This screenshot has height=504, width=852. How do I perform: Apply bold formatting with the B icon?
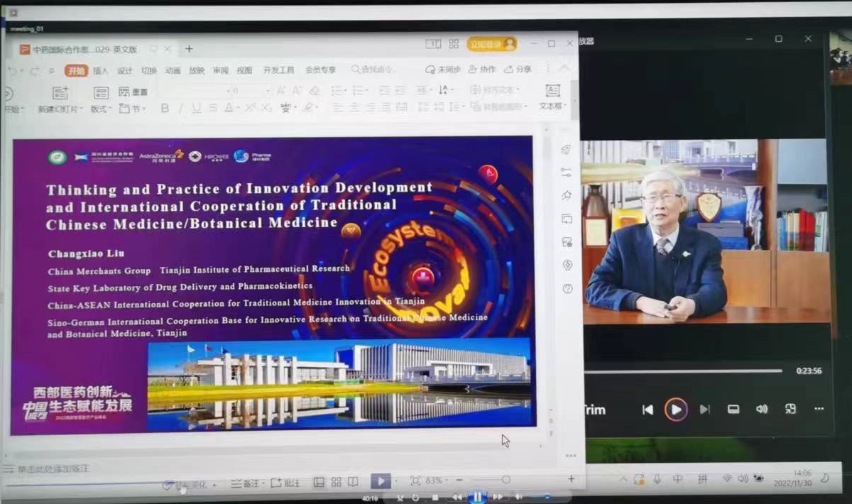[165, 109]
